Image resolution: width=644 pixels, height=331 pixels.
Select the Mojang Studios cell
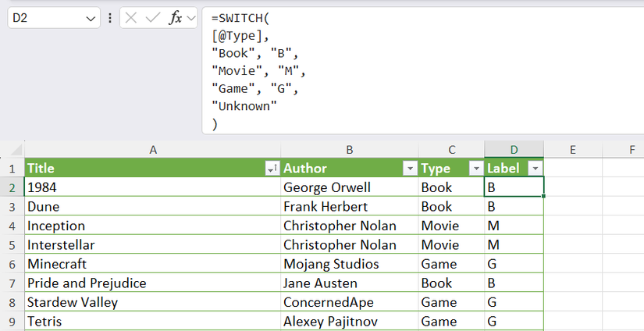click(x=350, y=264)
